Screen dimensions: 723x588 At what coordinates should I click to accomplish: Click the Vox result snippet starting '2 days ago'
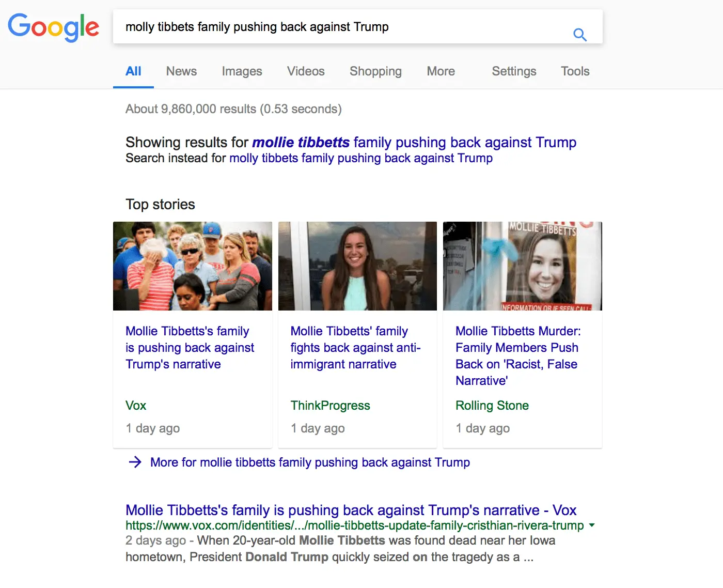[340, 549]
